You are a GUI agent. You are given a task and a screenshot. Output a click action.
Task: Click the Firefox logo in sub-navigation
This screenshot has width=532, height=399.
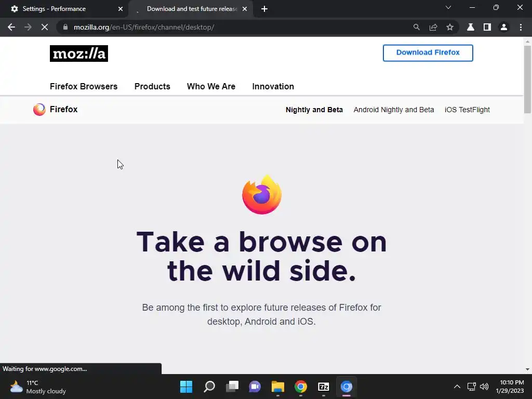click(x=39, y=109)
